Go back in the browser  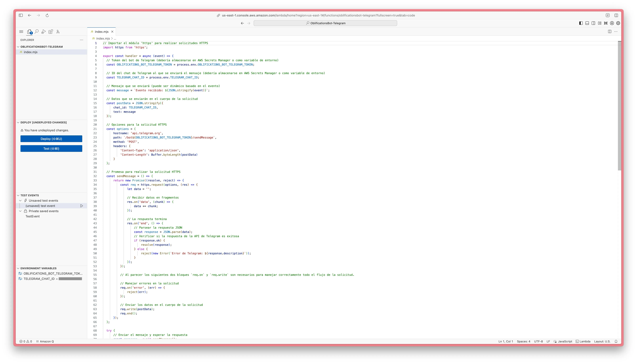(29, 15)
